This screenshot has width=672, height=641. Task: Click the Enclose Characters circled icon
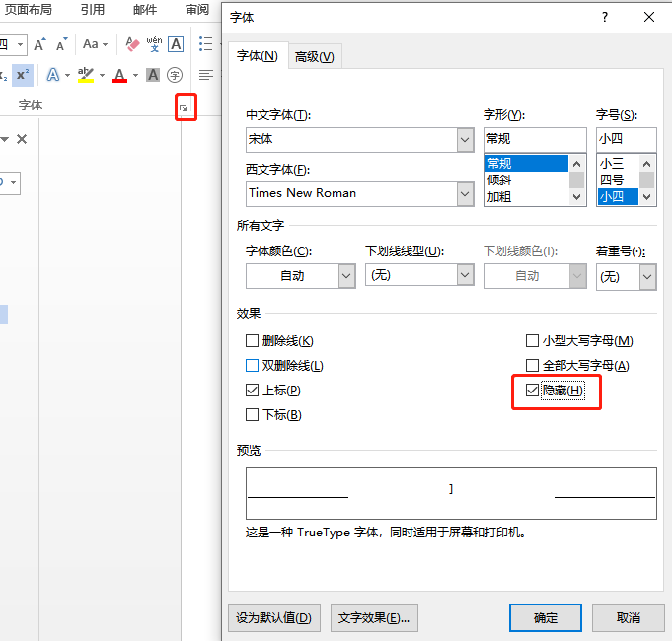(175, 75)
